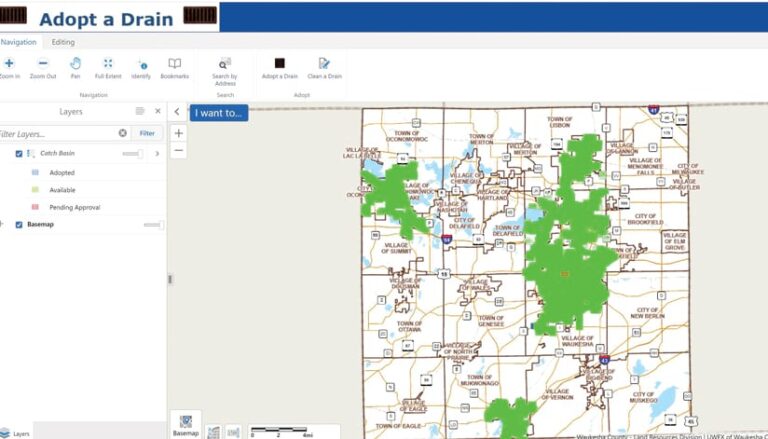Click Town of Lisbon map label
This screenshot has height=439, width=768.
point(559,122)
